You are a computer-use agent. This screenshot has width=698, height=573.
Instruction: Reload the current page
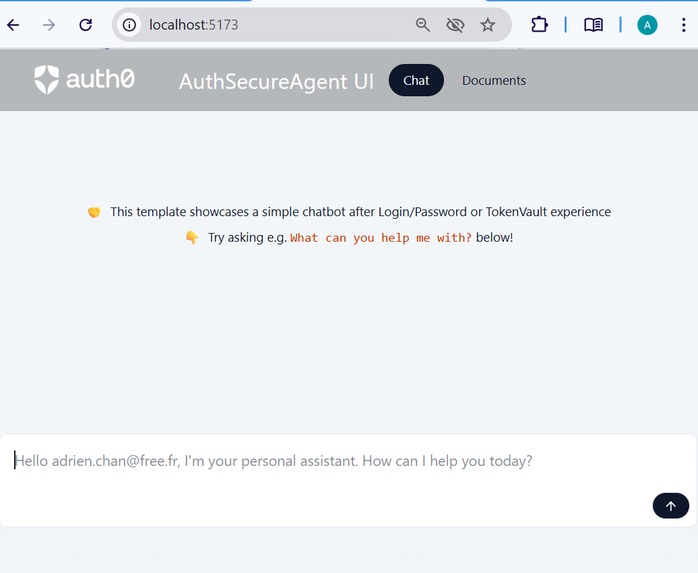point(85,25)
